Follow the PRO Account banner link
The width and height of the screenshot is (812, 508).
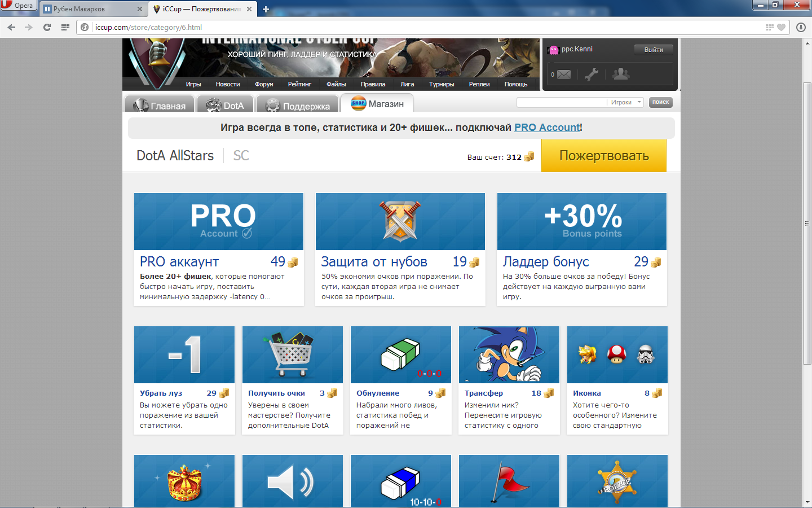click(x=547, y=128)
